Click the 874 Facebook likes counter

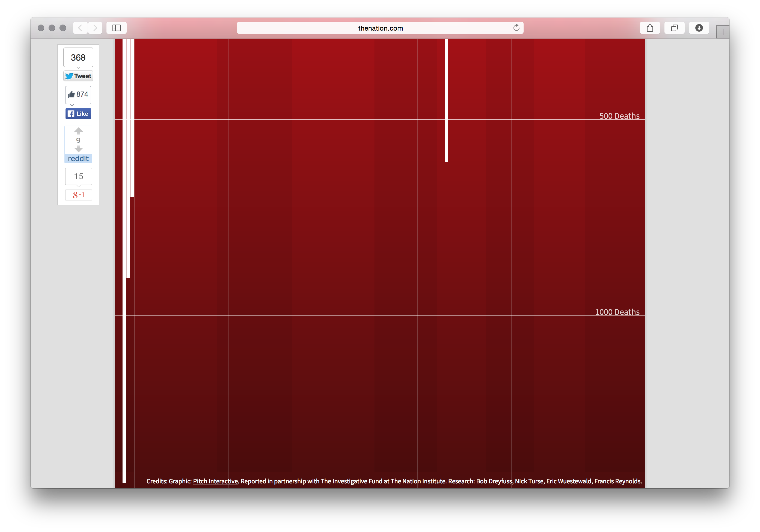coord(78,94)
